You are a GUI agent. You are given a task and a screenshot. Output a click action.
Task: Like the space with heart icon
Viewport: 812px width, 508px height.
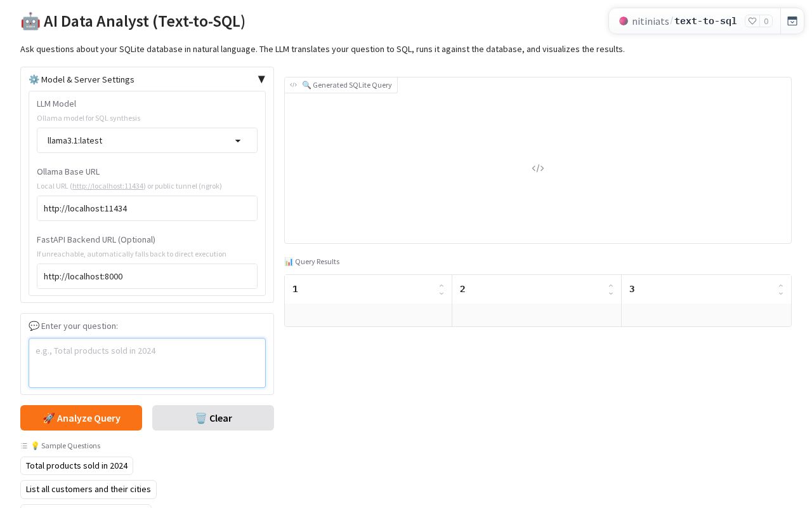(x=752, y=21)
